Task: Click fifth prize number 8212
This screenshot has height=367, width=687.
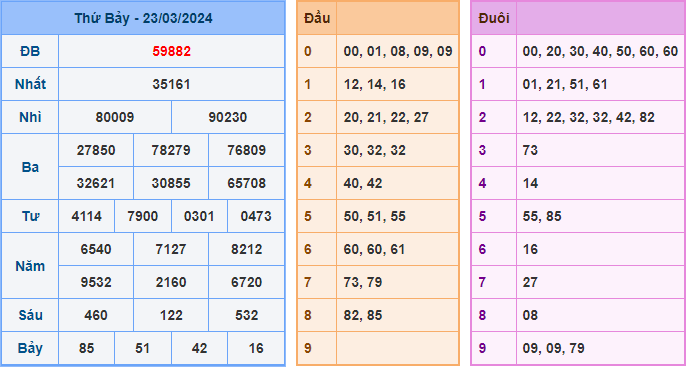Action: [246, 249]
